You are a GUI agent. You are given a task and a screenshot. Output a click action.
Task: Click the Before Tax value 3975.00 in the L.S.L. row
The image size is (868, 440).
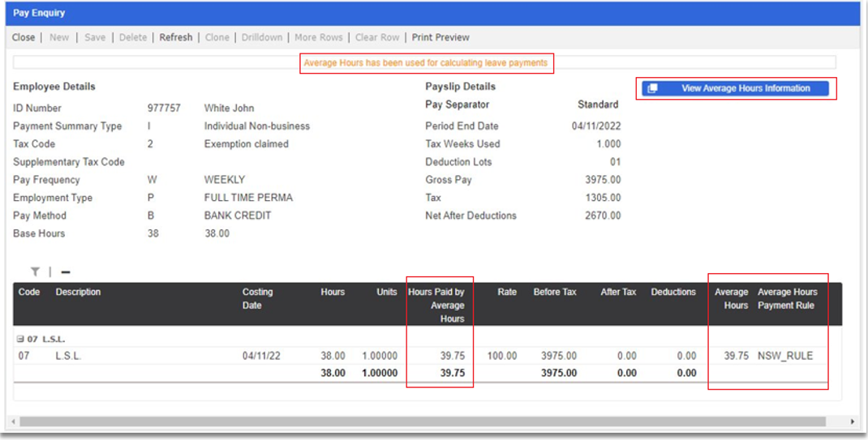[x=559, y=356]
